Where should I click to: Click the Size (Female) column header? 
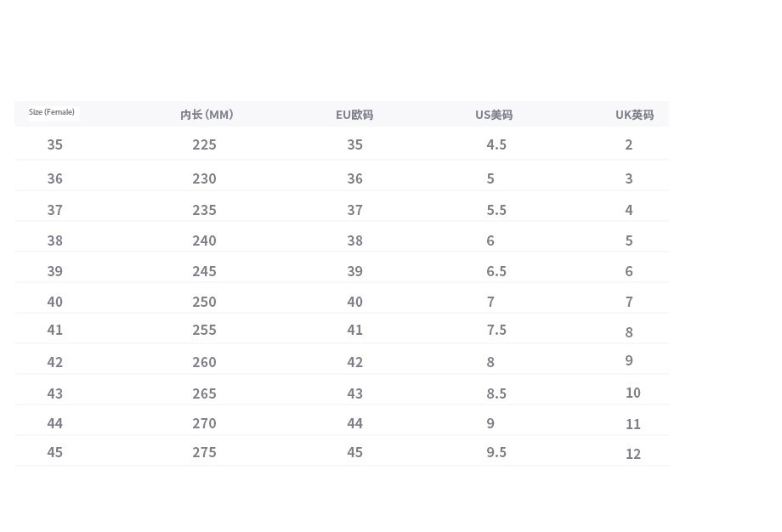[x=52, y=112]
